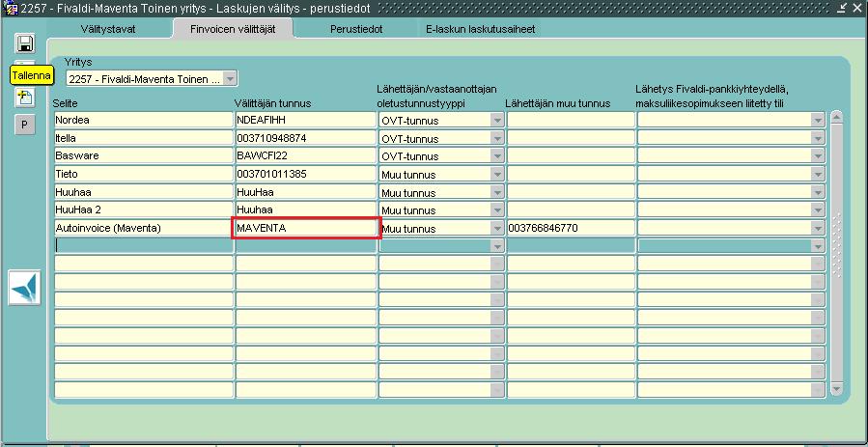Click the first empty Välittäjän tunnus field
Image resolution: width=868 pixels, height=447 pixels.
[x=306, y=246]
